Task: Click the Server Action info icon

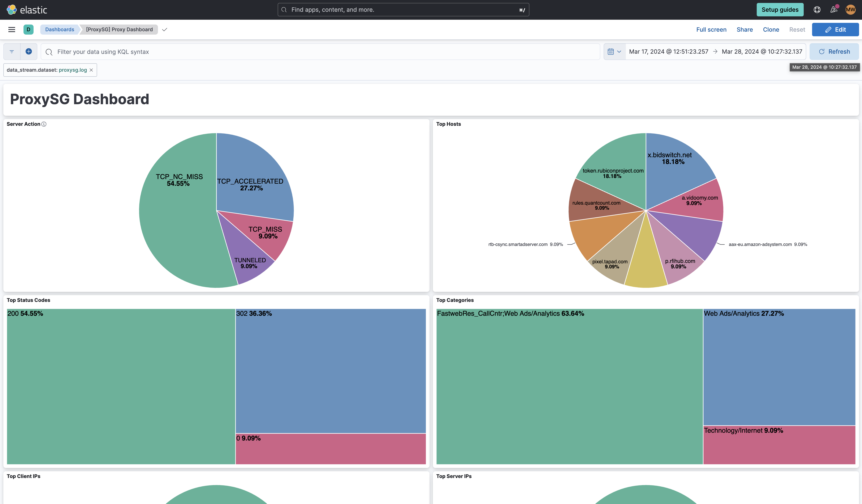Action: pyautogui.click(x=44, y=124)
